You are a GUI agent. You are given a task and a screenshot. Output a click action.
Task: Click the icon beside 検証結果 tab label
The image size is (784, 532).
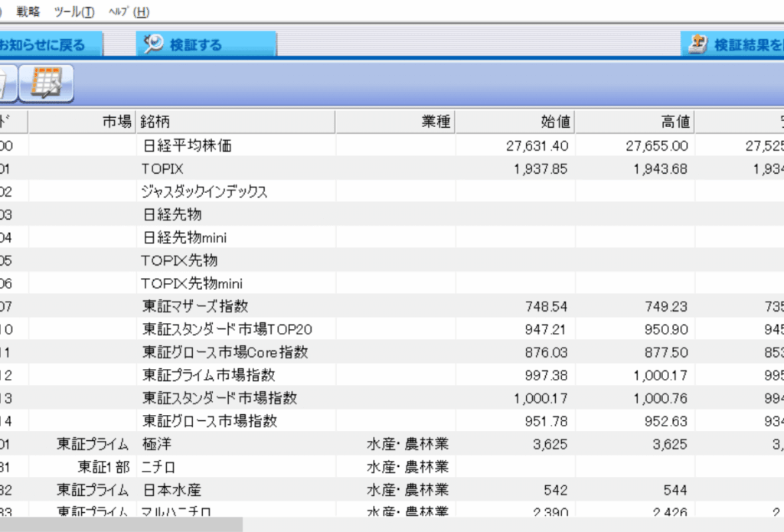click(x=697, y=44)
